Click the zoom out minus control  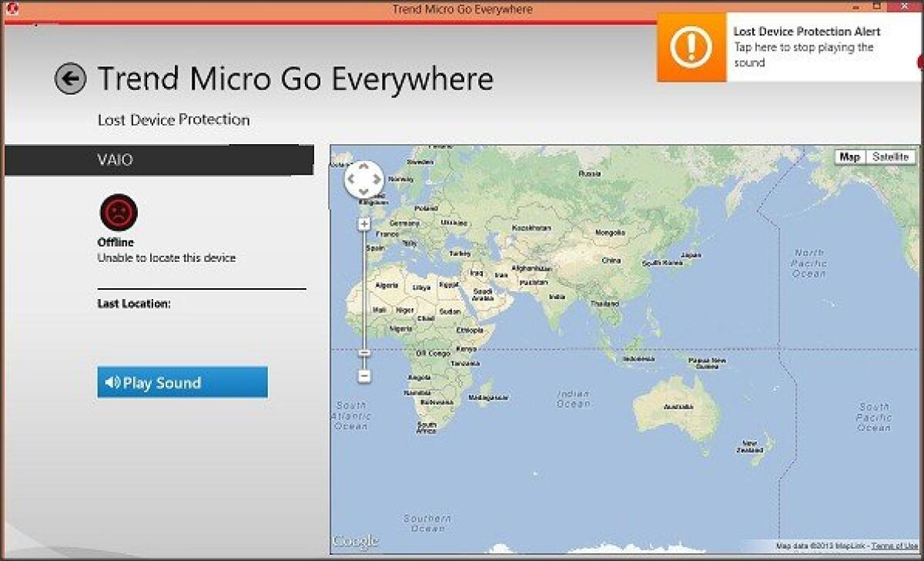click(x=363, y=376)
